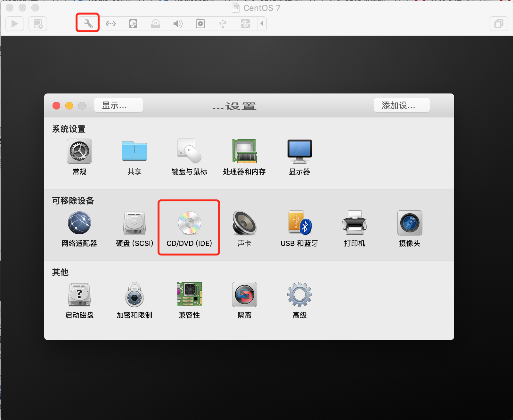Open 显示器 display settings
Image resolution: width=513 pixels, height=420 pixels.
[x=300, y=157]
